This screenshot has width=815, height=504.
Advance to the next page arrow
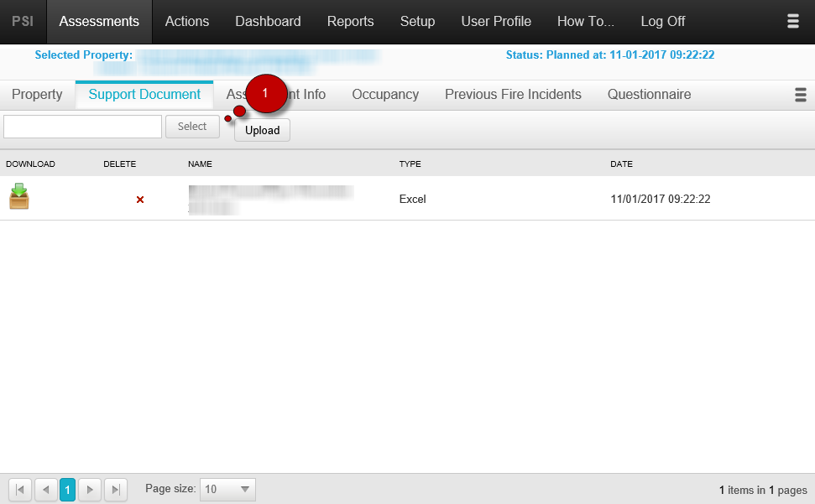click(x=90, y=489)
